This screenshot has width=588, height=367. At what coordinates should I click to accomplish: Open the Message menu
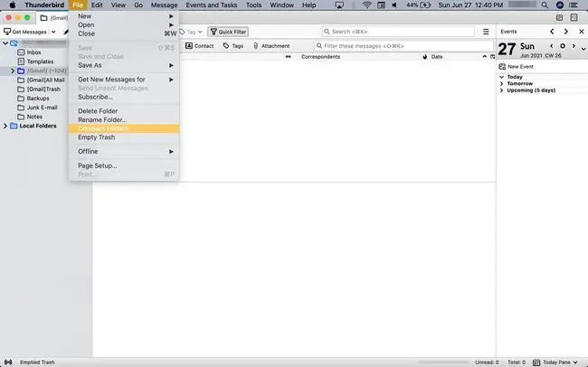165,5
